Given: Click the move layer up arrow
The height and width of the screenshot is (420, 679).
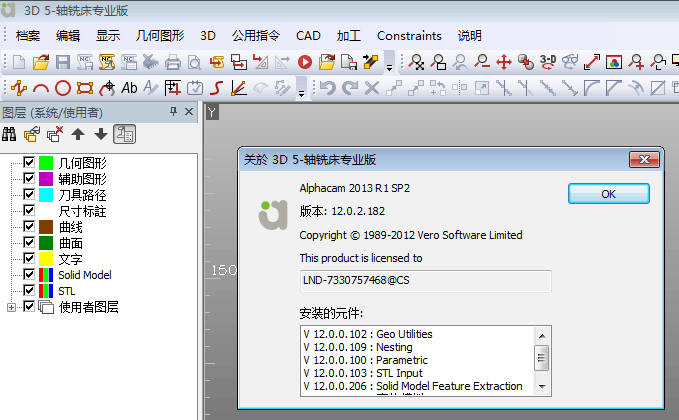Looking at the screenshot, I should coord(78,134).
